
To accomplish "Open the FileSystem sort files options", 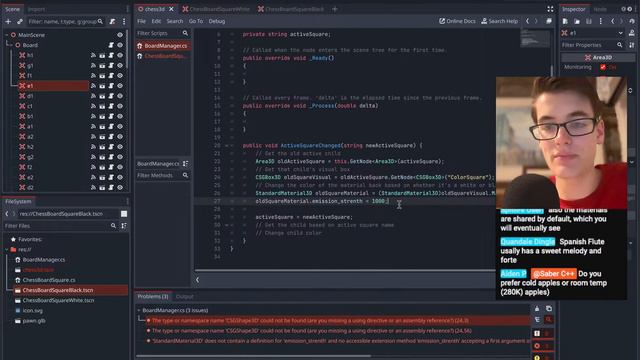I will click(124, 226).
